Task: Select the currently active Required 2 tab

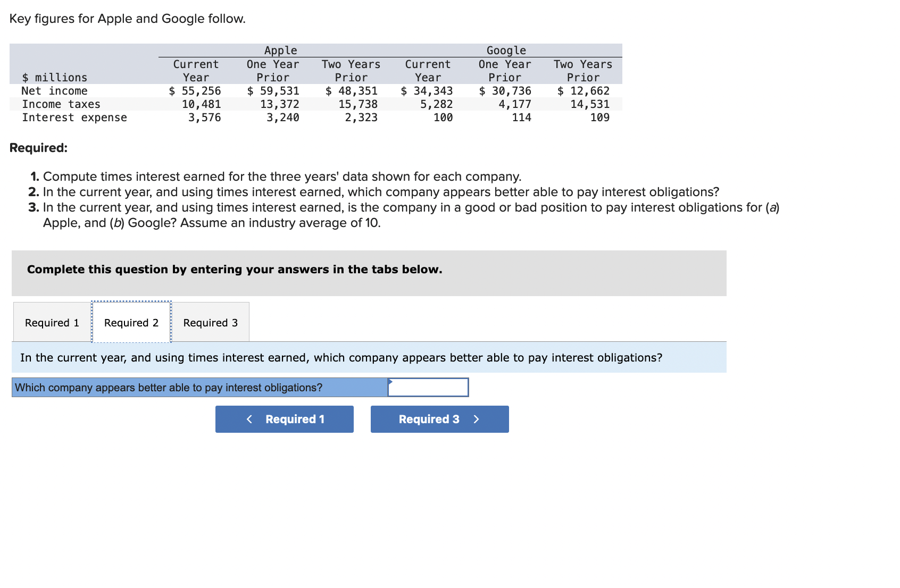Action: click(x=131, y=322)
